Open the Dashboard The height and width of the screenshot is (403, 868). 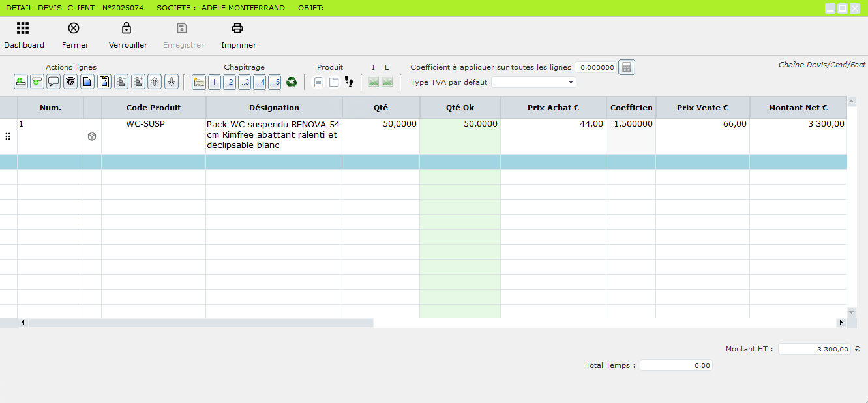(x=23, y=35)
